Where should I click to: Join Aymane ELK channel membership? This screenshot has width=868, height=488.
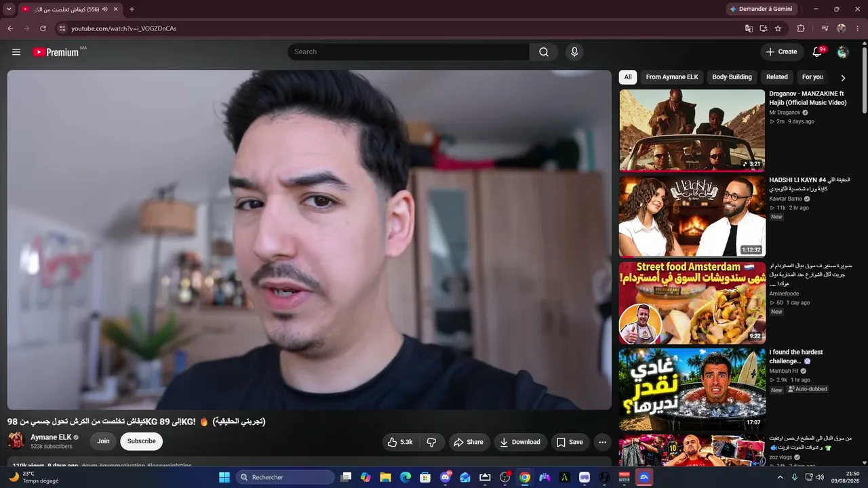click(x=103, y=441)
